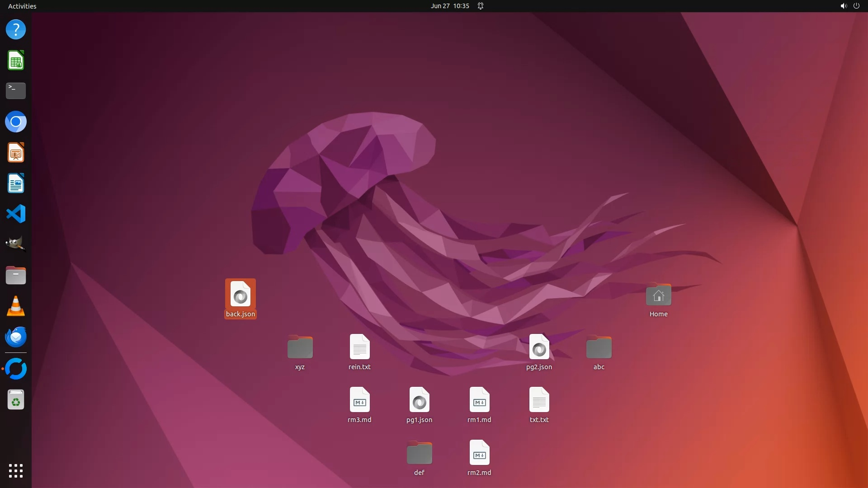The width and height of the screenshot is (868, 488).
Task: Open LibreOffice Calc from the dock
Action: [x=16, y=61]
